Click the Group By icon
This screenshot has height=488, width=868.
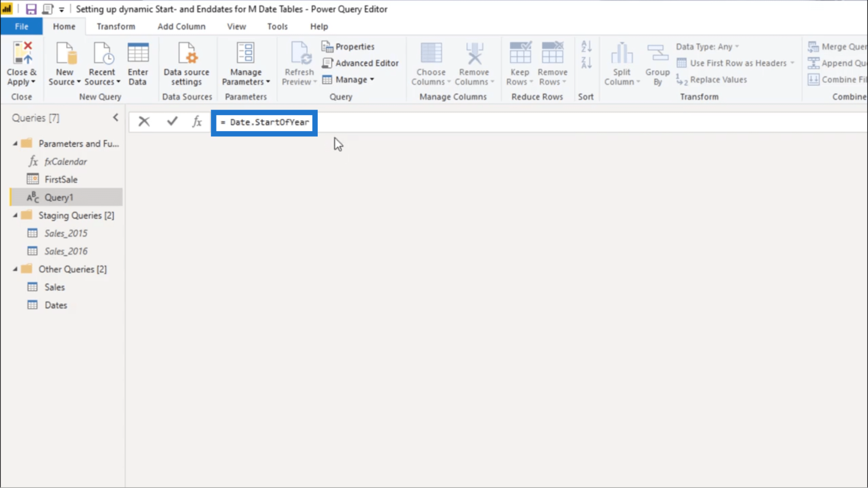(657, 53)
